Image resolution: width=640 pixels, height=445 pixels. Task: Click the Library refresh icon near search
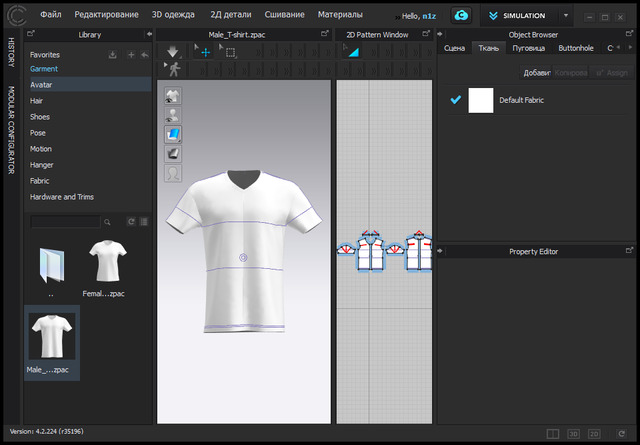coord(131,221)
